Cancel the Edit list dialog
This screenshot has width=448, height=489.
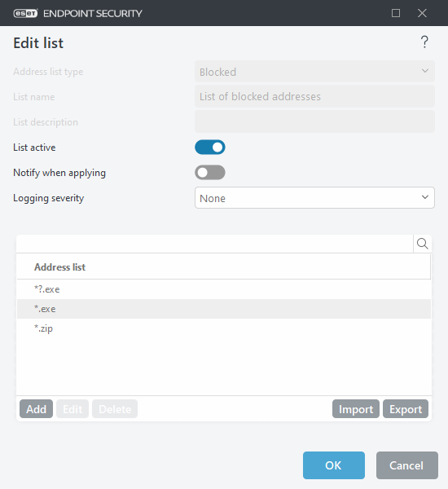point(406,465)
